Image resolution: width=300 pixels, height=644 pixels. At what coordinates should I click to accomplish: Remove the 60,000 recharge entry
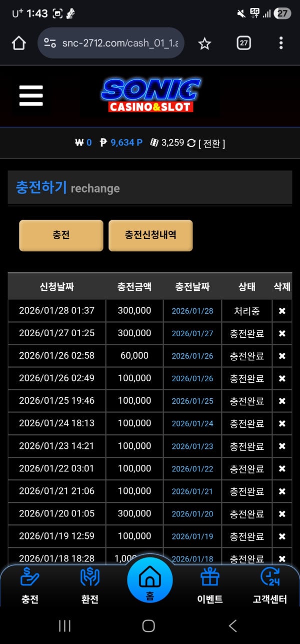click(x=282, y=356)
